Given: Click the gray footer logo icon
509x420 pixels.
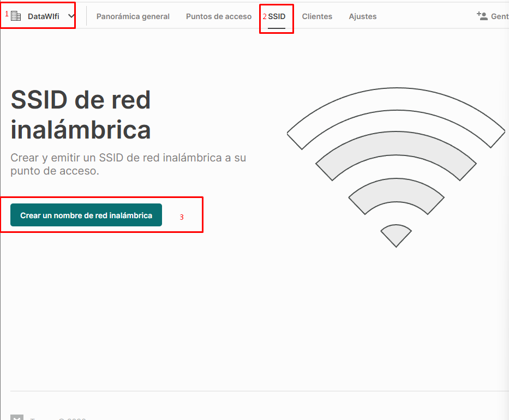Looking at the screenshot, I should [17, 417].
